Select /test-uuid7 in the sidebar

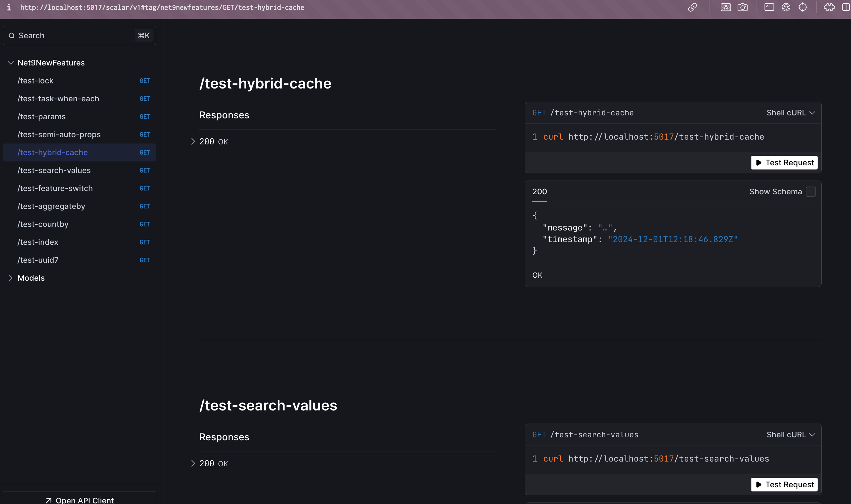(38, 260)
